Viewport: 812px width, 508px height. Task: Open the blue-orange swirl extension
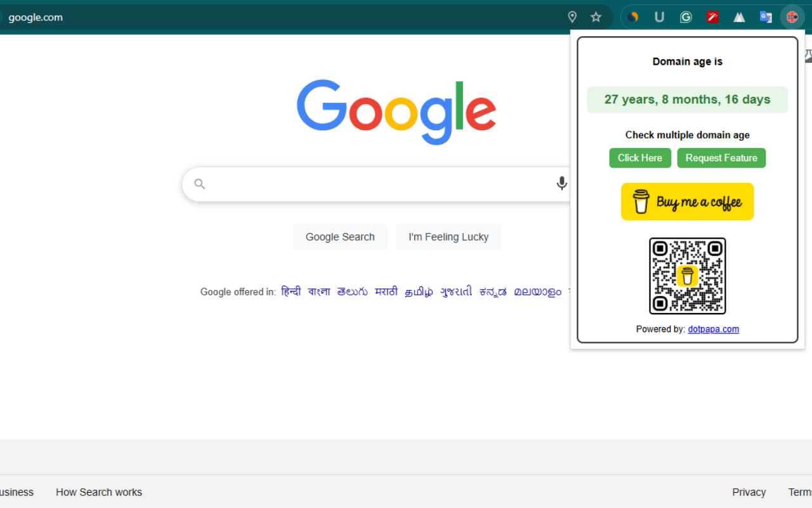pos(632,17)
